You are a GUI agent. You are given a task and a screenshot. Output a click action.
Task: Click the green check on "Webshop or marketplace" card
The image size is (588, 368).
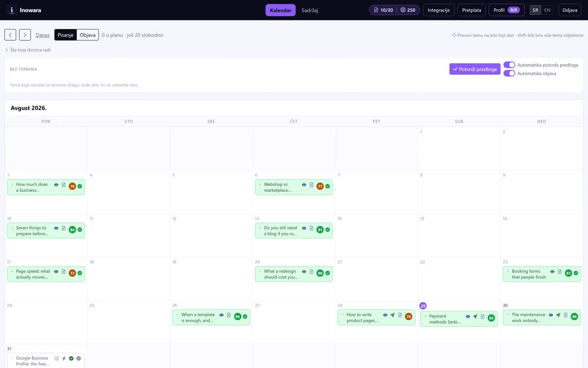click(x=327, y=186)
